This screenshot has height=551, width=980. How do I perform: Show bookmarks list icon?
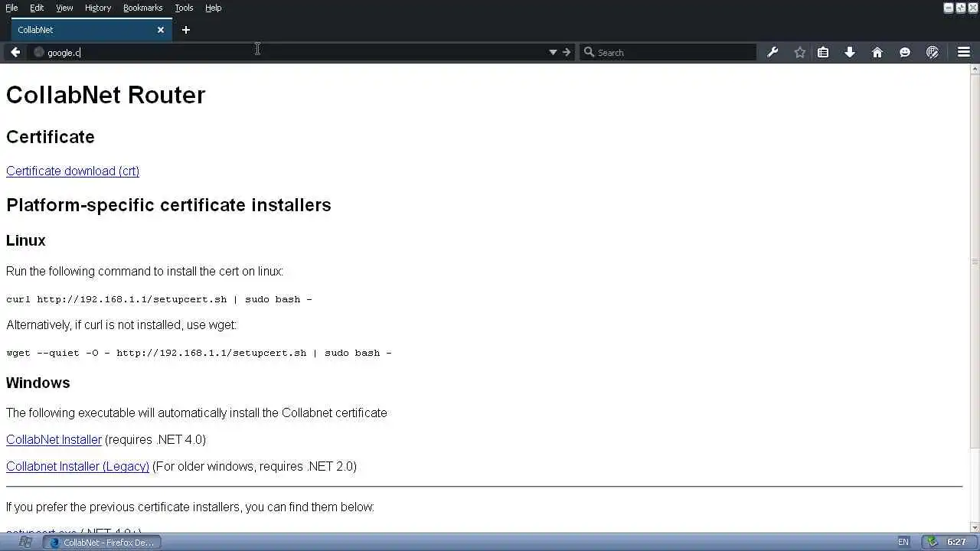(823, 52)
